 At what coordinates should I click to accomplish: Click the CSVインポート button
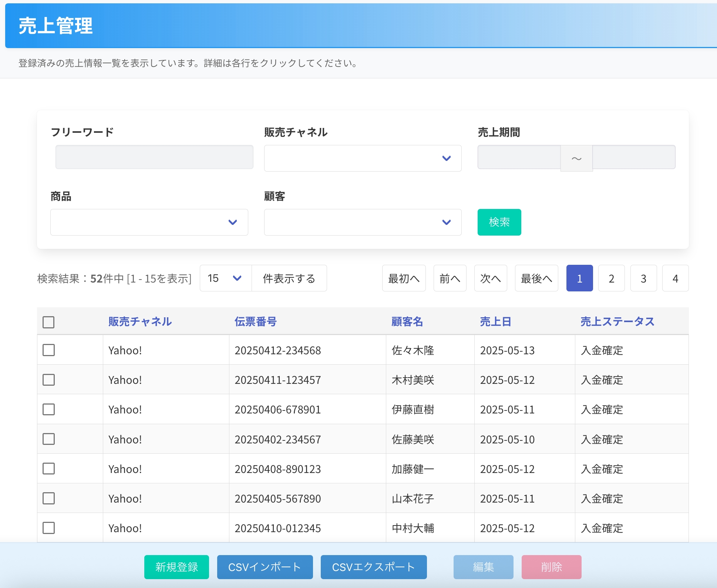click(x=265, y=567)
